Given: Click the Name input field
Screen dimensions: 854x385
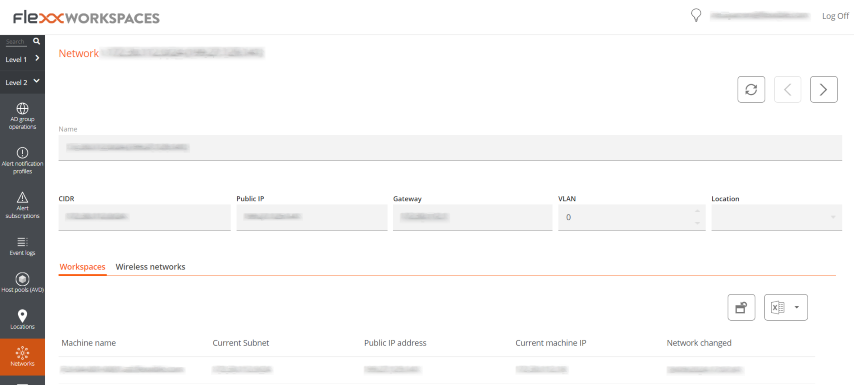Looking at the screenshot, I should coord(450,148).
